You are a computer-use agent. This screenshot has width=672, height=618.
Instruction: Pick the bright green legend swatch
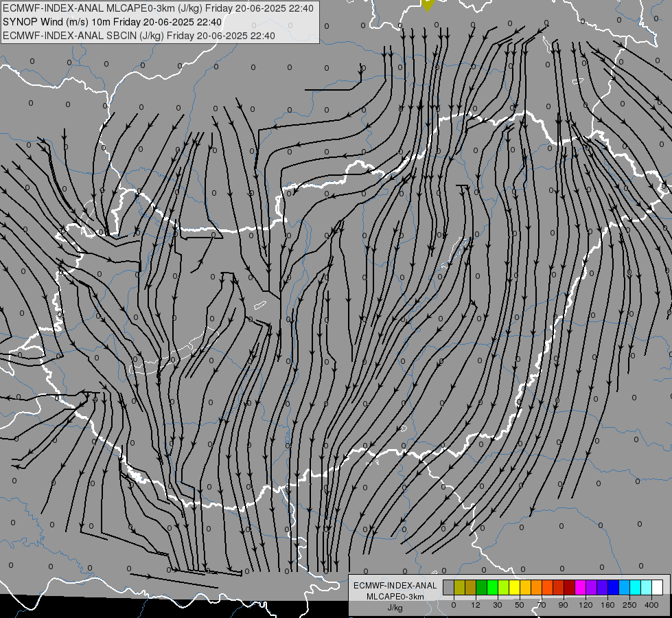coord(492,588)
